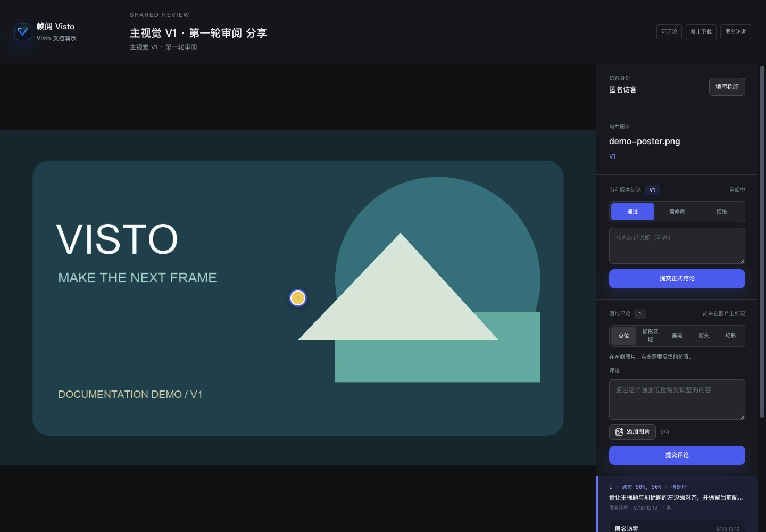766x532 pixels.
Task: Click the 可评论 badge in header
Action: tap(669, 32)
